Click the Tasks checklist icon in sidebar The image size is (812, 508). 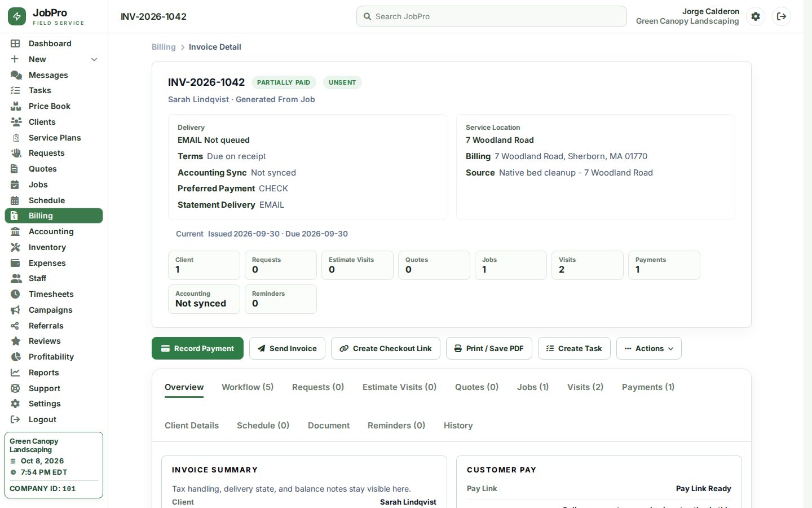coord(15,90)
